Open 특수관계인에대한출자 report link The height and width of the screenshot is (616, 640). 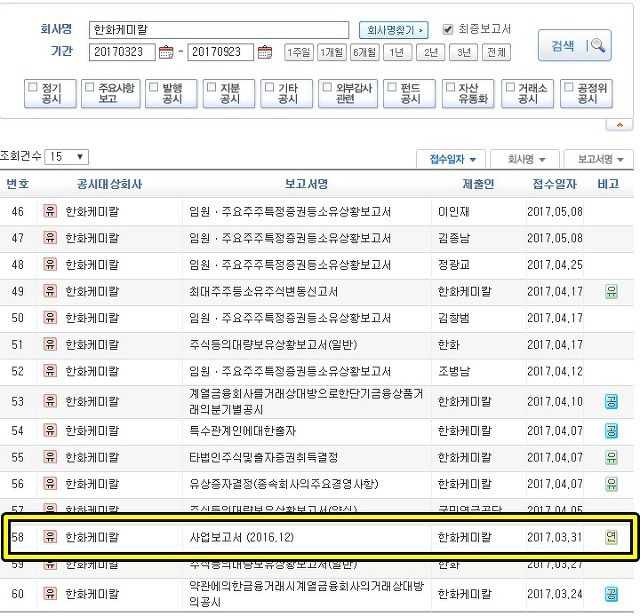(x=242, y=431)
